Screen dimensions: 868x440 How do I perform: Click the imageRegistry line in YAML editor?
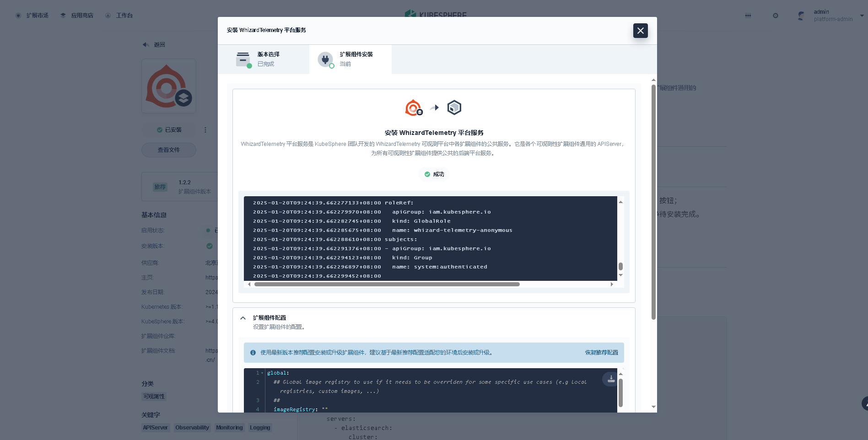tap(301, 409)
